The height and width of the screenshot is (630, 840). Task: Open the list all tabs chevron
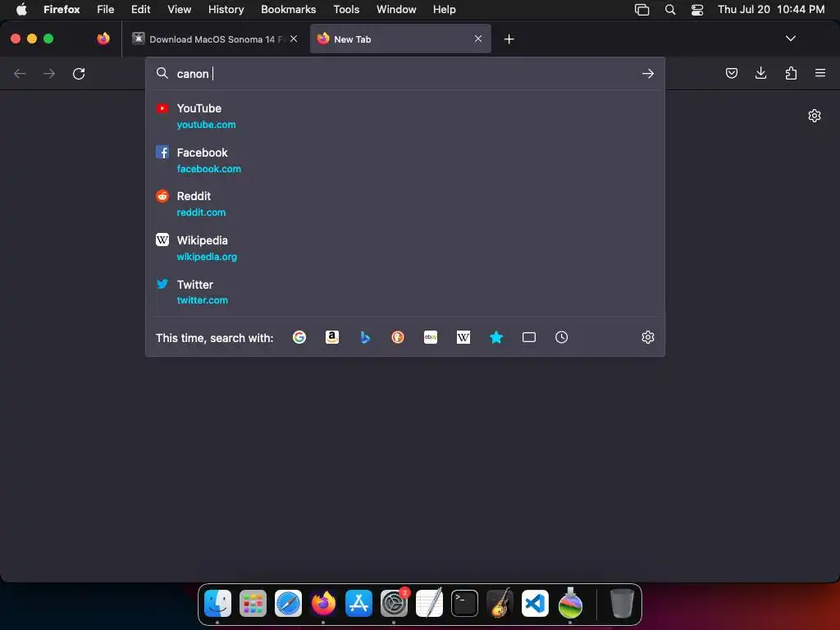(790, 39)
